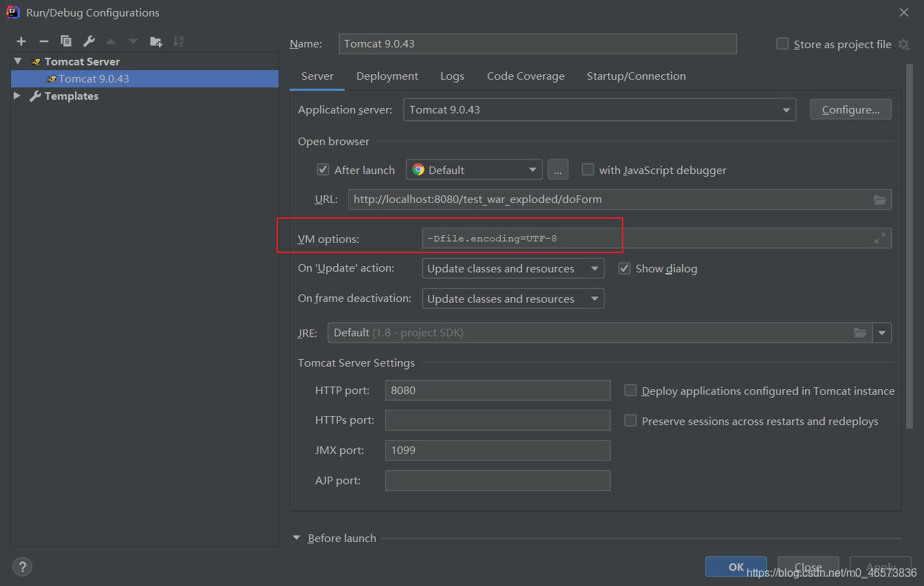Open the browser Default dropdown
The width and height of the screenshot is (924, 586).
click(474, 170)
